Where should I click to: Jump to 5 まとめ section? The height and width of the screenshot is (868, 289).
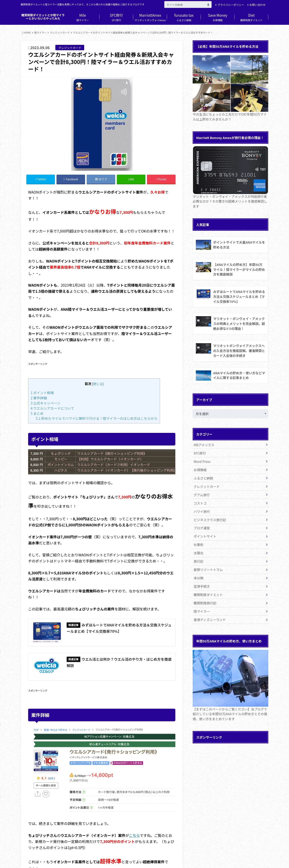coord(37,413)
